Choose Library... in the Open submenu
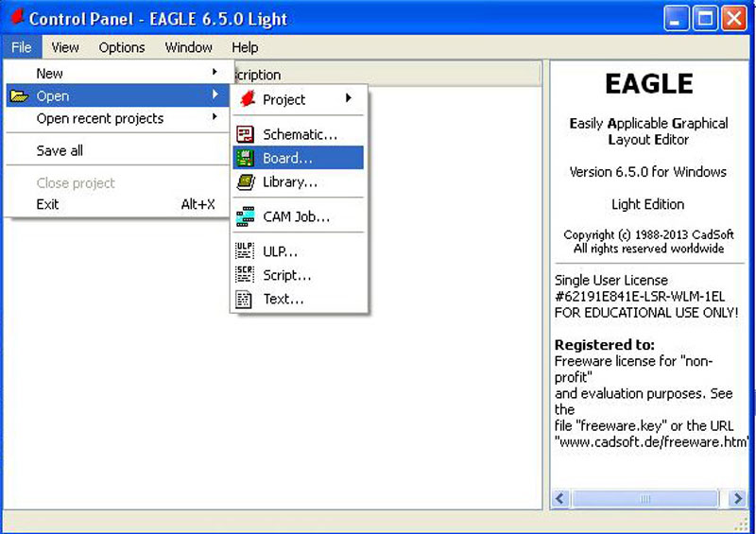This screenshot has width=756, height=534. 299,181
